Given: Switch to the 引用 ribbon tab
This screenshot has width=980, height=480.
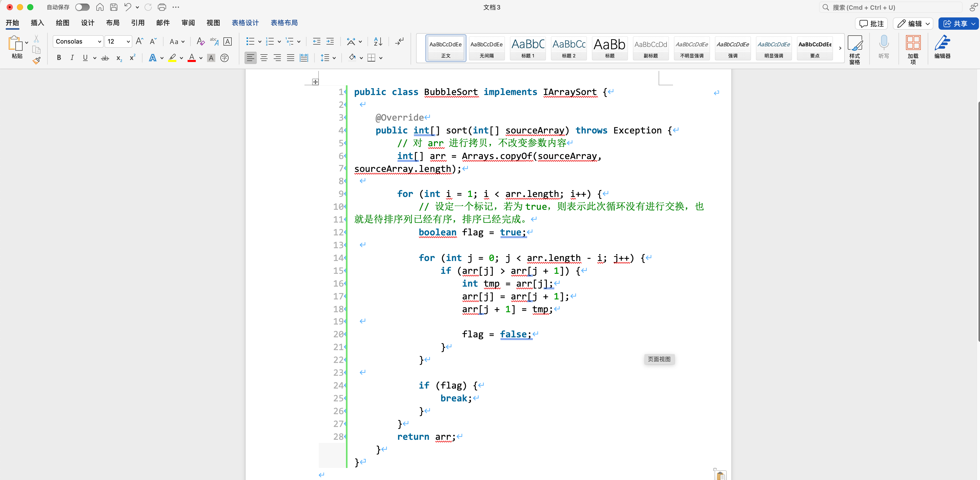Looking at the screenshot, I should [138, 23].
